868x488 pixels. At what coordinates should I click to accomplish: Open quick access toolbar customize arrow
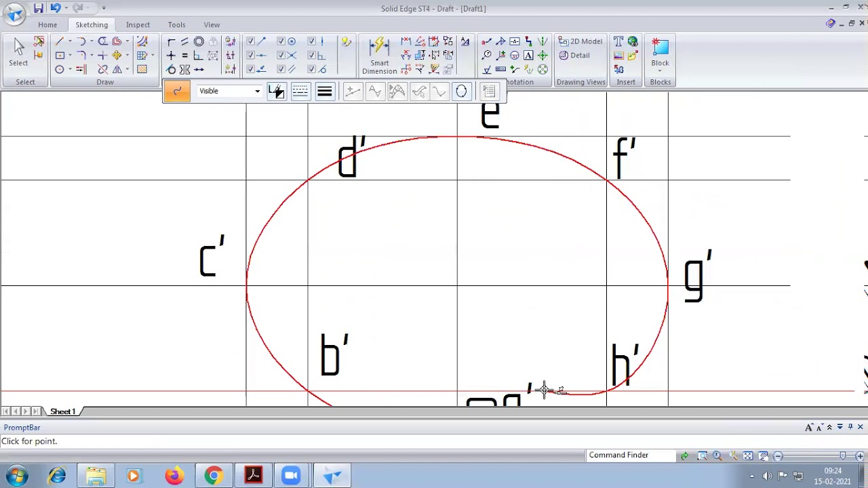pyautogui.click(x=104, y=8)
